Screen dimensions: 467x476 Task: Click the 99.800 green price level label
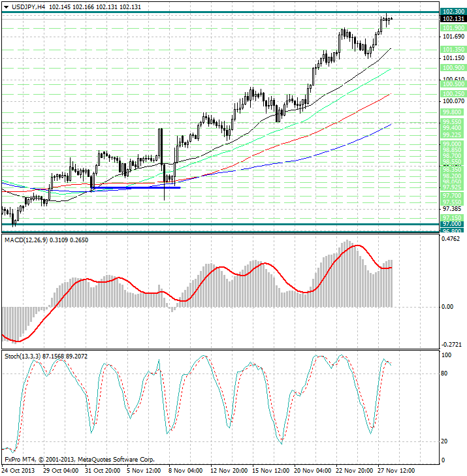tap(453, 112)
